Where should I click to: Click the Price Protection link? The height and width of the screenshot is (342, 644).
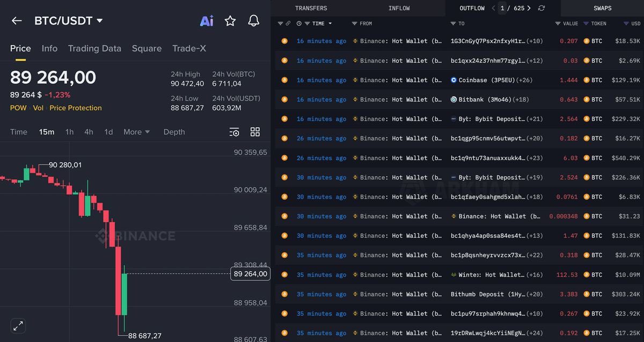[x=75, y=107]
